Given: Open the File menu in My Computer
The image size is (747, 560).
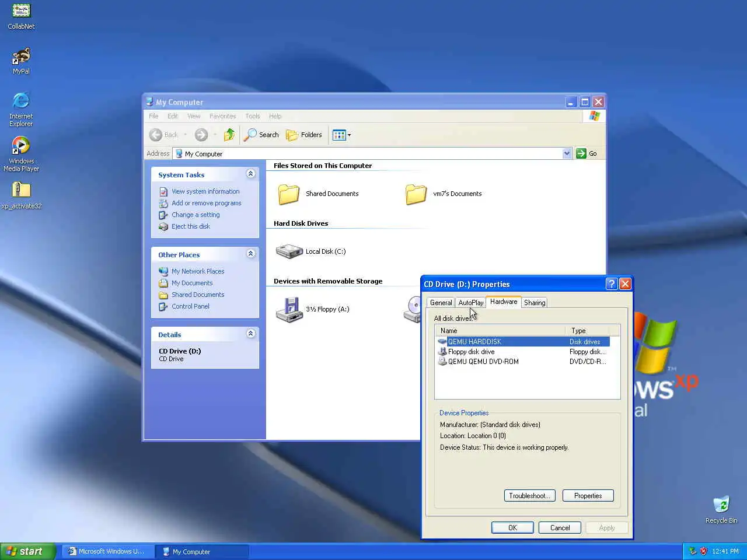Looking at the screenshot, I should click(x=153, y=116).
